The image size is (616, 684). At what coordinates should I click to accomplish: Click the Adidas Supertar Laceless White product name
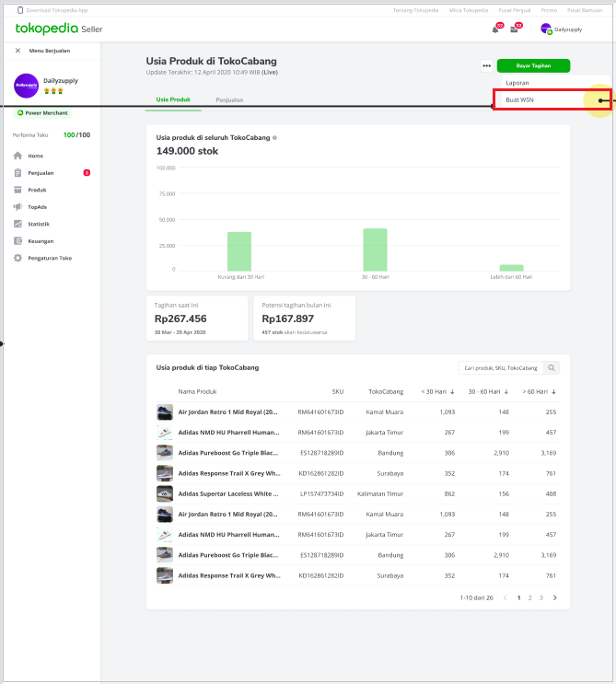pos(228,493)
